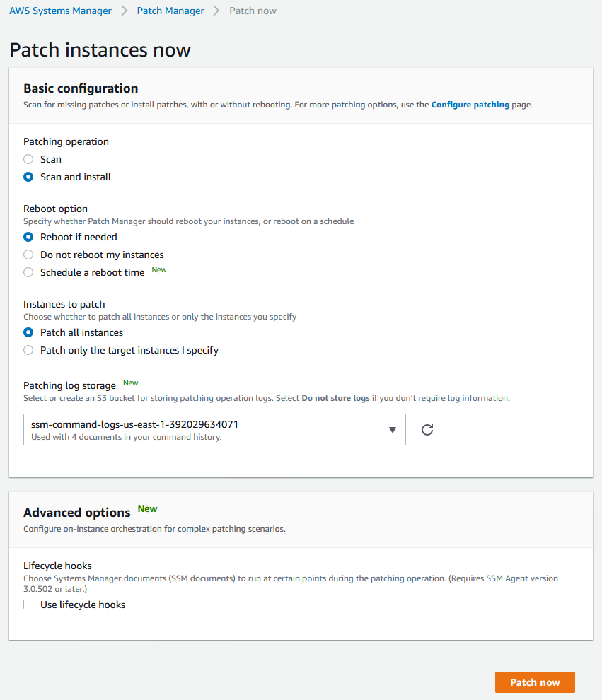Image resolution: width=602 pixels, height=700 pixels.
Task: Select the Scan radio button
Action: (x=28, y=159)
